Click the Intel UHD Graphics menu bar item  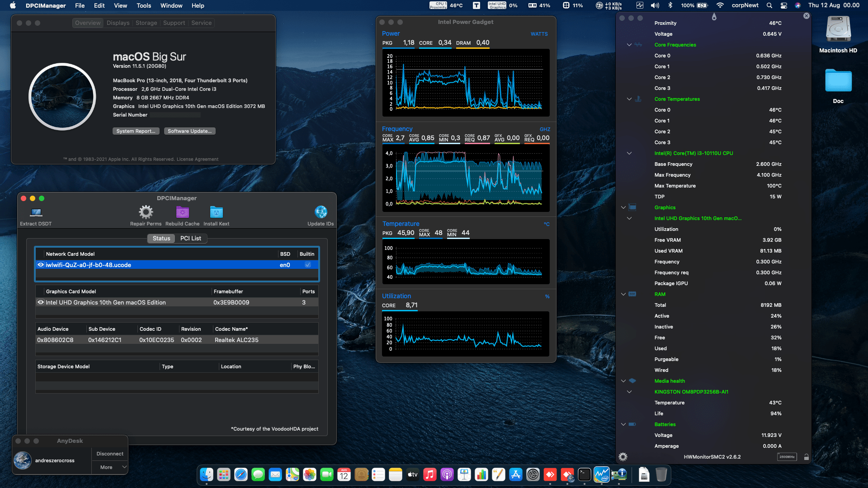click(x=503, y=5)
